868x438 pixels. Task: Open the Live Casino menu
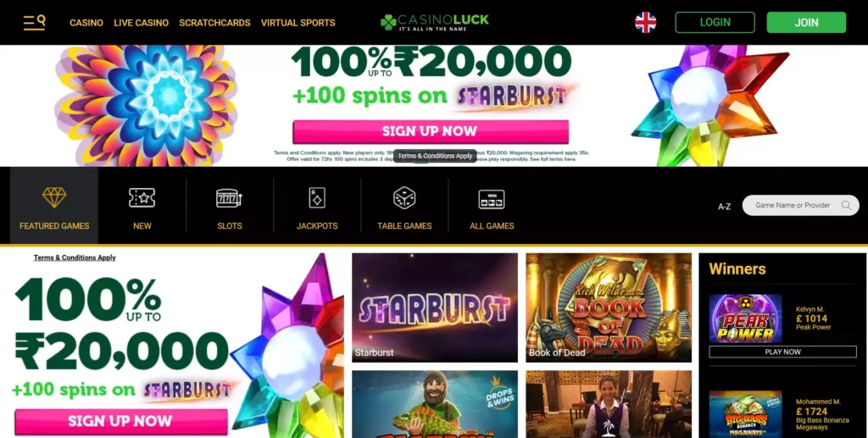pyautogui.click(x=142, y=23)
